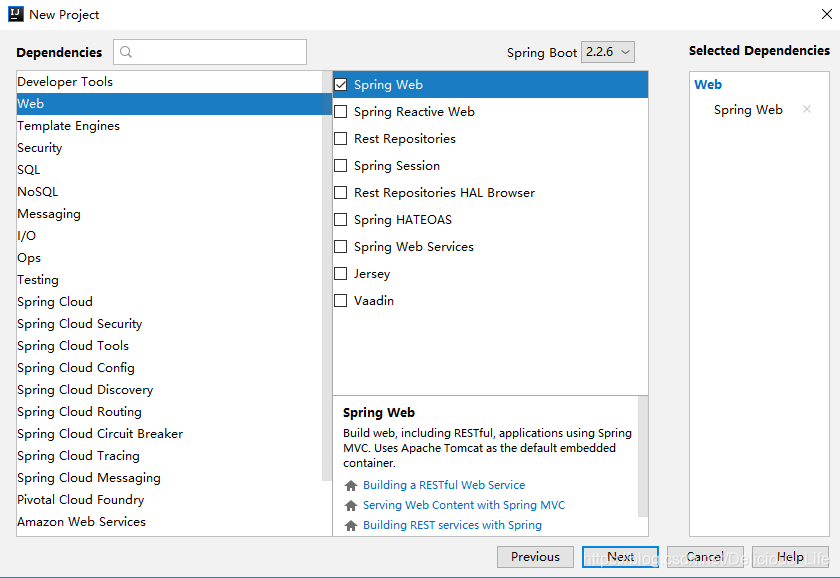
Task: Enable the Vaadin checkbox
Action: [341, 301]
